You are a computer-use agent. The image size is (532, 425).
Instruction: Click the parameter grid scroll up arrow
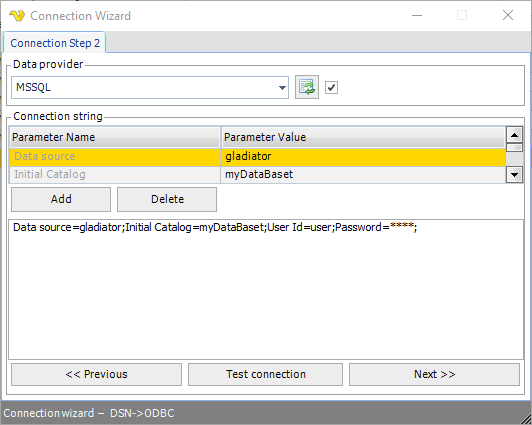pos(514,135)
